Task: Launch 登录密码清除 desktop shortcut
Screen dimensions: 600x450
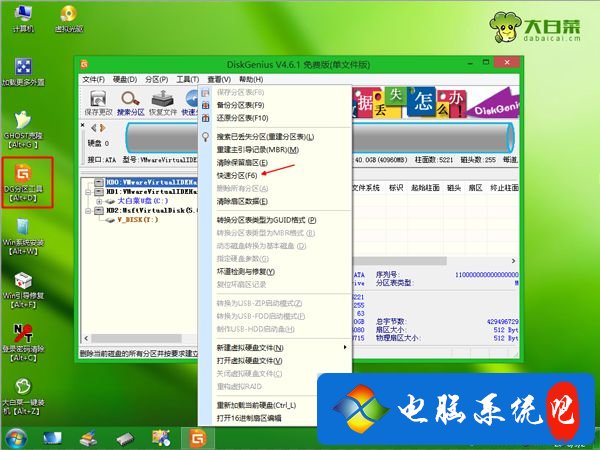Action: point(23,343)
